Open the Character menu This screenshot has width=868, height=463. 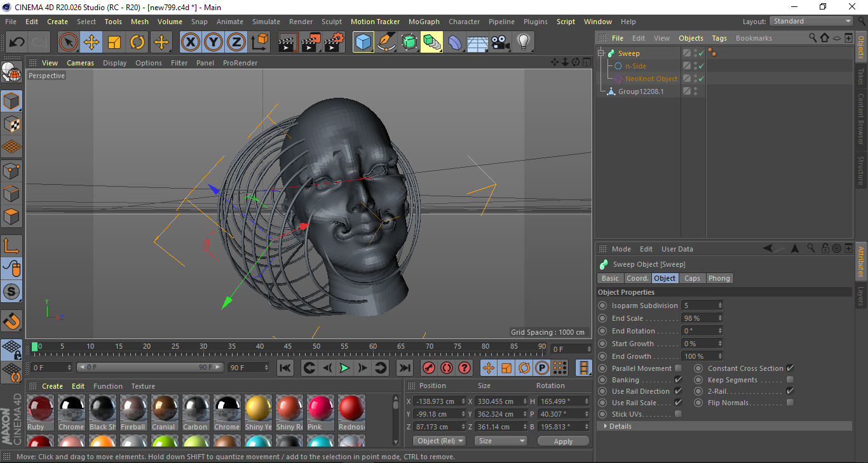point(464,22)
